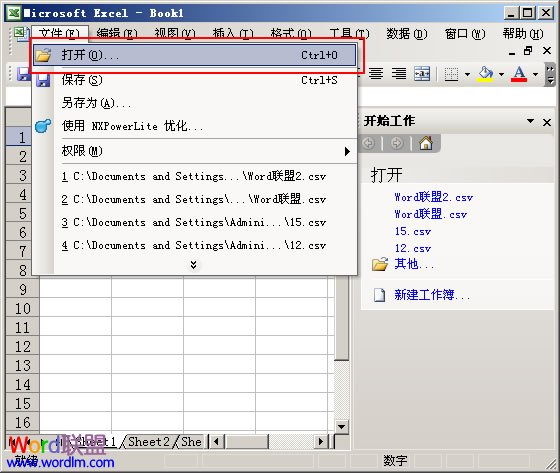Expand toolbar options overflow button
This screenshot has height=473, width=560.
point(550,74)
